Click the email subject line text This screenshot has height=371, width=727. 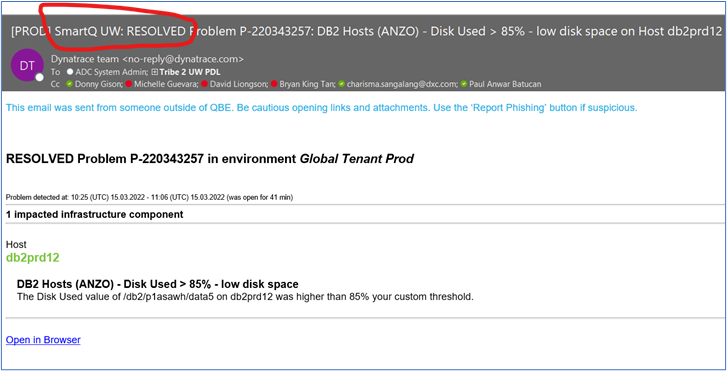pyautogui.click(x=366, y=32)
